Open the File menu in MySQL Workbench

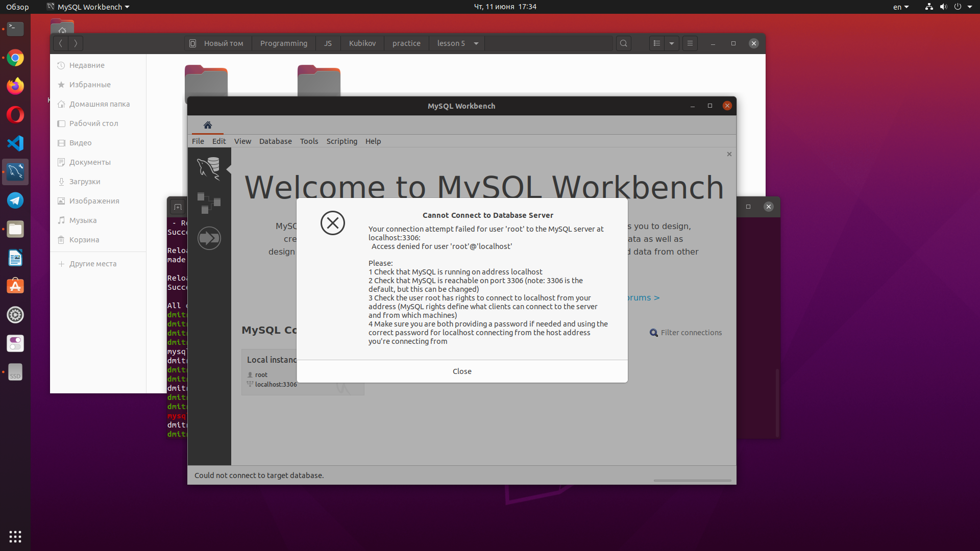click(198, 141)
